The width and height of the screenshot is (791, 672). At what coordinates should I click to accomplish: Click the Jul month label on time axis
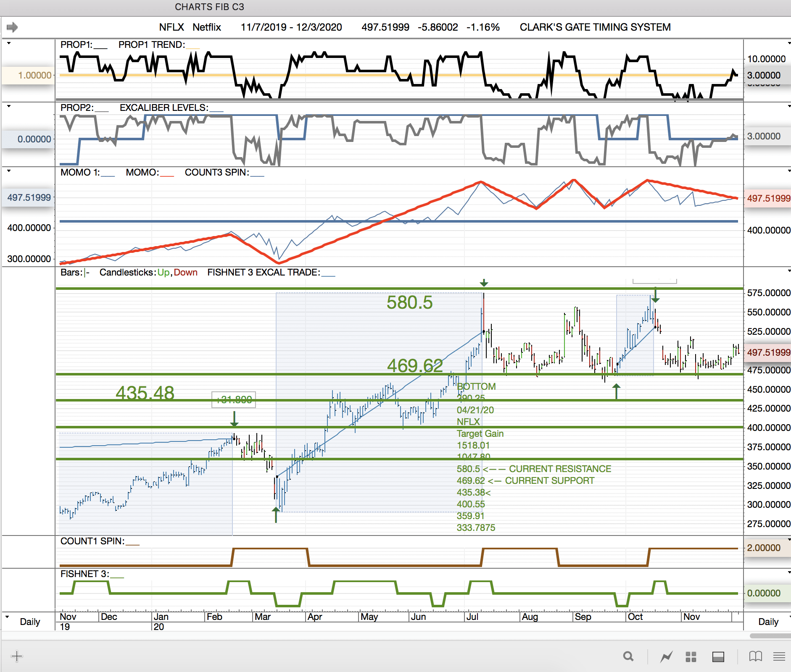point(472,617)
